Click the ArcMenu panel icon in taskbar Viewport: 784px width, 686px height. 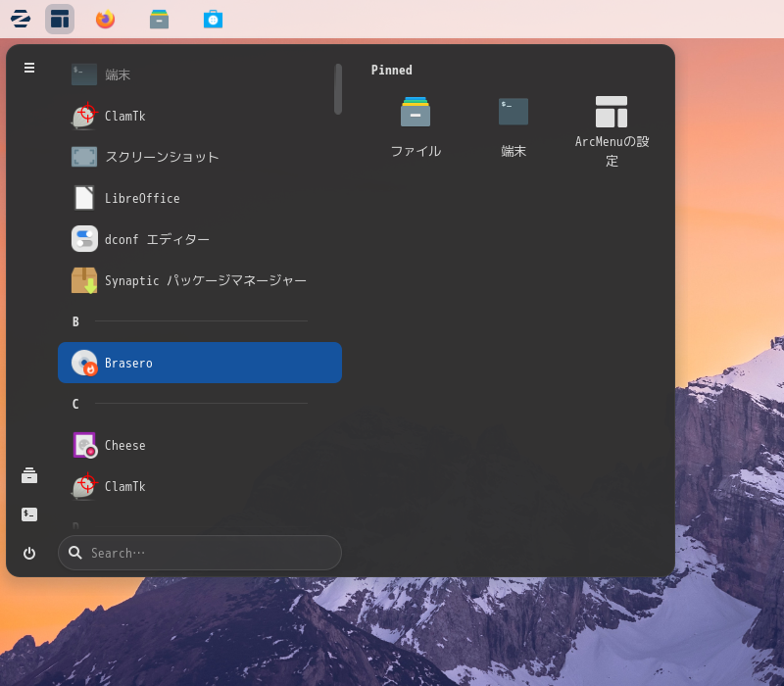[x=60, y=19]
